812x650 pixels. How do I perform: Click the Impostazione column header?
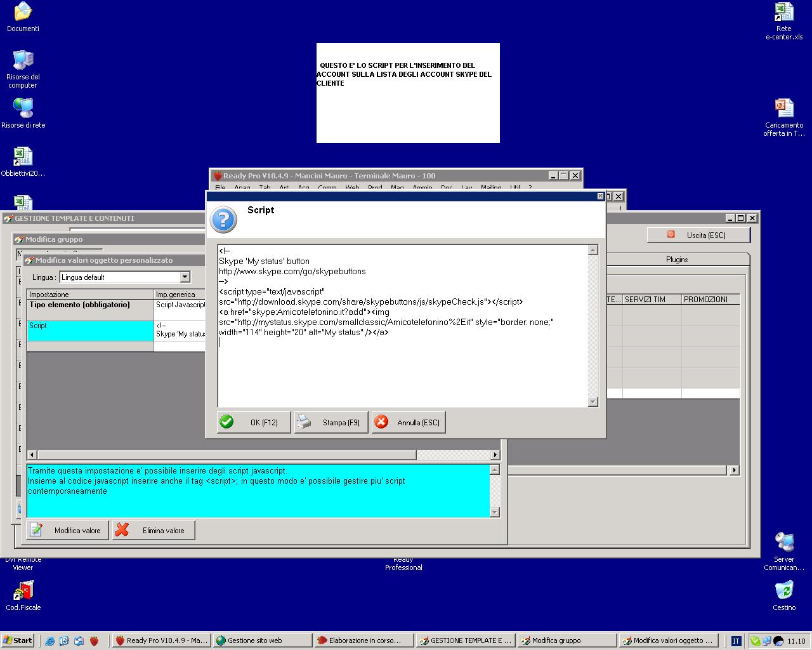click(90, 295)
